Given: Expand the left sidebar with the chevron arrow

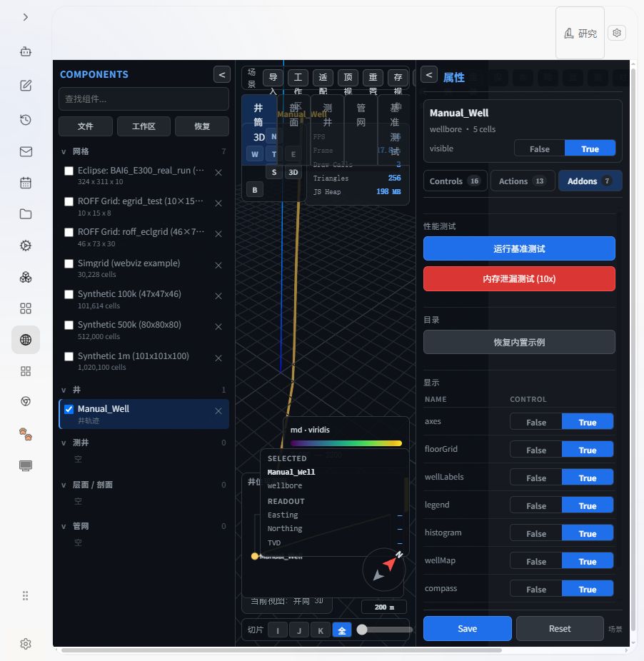Looking at the screenshot, I should click(x=26, y=17).
